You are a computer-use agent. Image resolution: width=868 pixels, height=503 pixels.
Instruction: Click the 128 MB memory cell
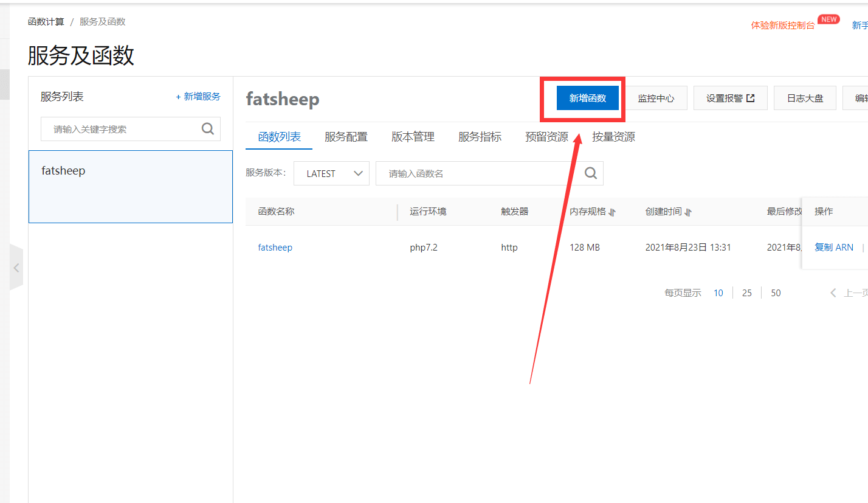click(x=585, y=248)
